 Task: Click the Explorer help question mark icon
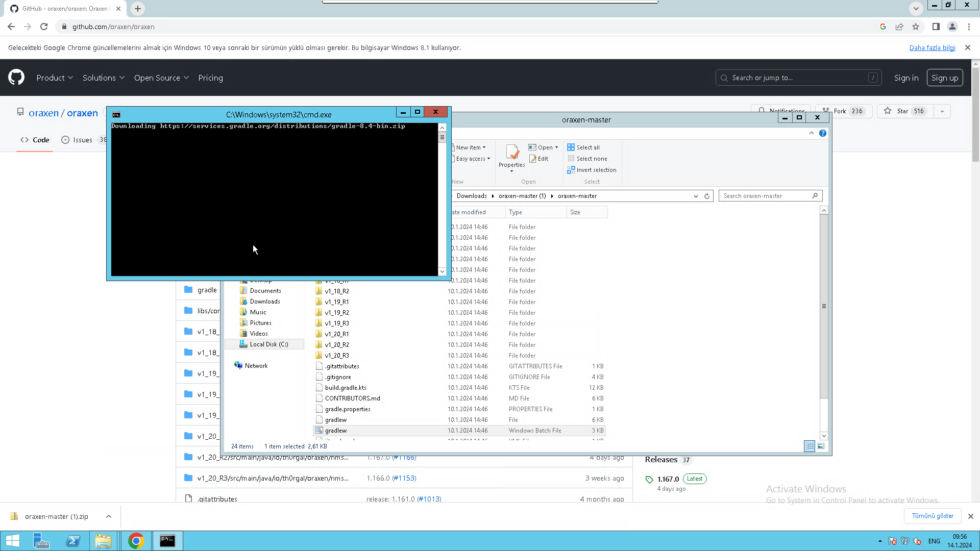coord(823,133)
